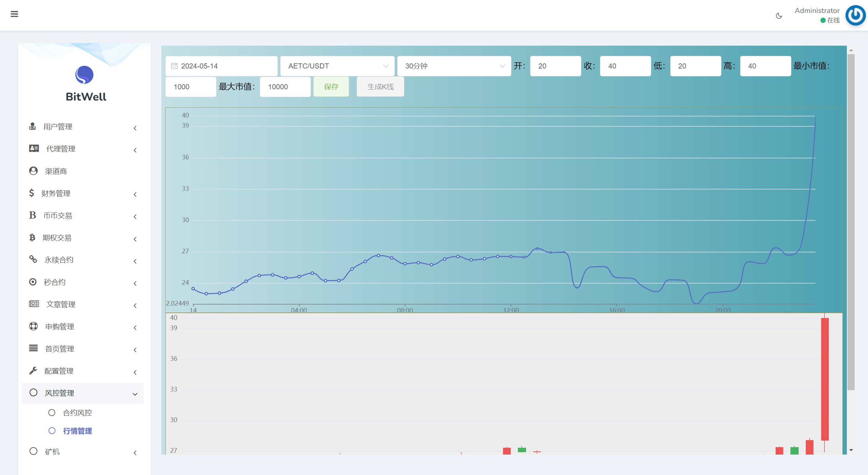Toggle dark mode moon icon
The image size is (868, 475).
(x=779, y=16)
